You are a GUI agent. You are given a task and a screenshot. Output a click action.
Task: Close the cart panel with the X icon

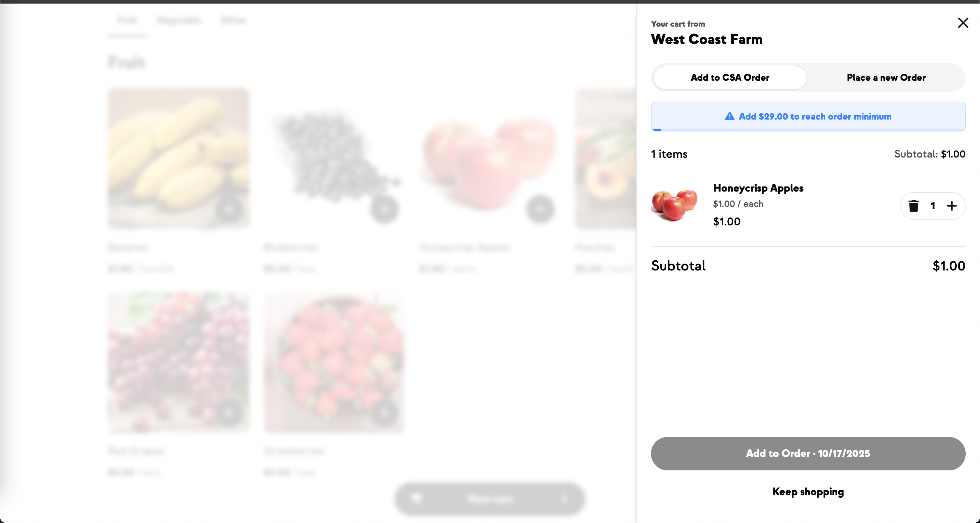(962, 23)
